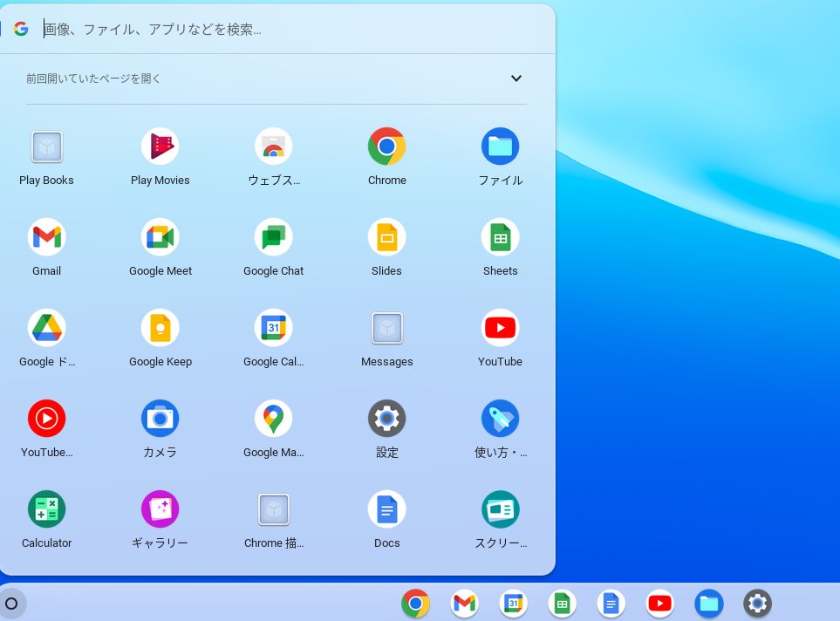This screenshot has width=840, height=621.
Task: Open YouTube from the shelf
Action: (659, 604)
